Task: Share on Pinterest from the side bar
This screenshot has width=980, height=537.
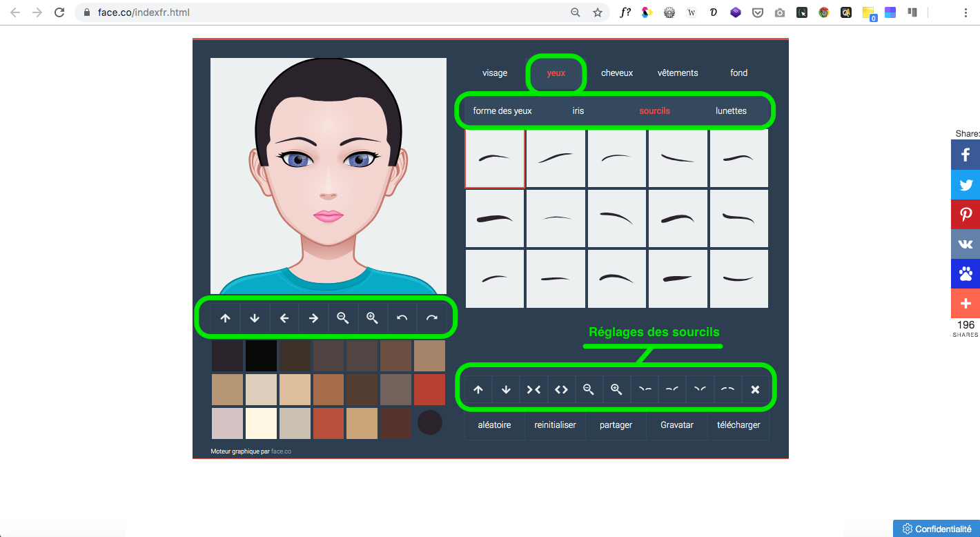Action: click(966, 214)
